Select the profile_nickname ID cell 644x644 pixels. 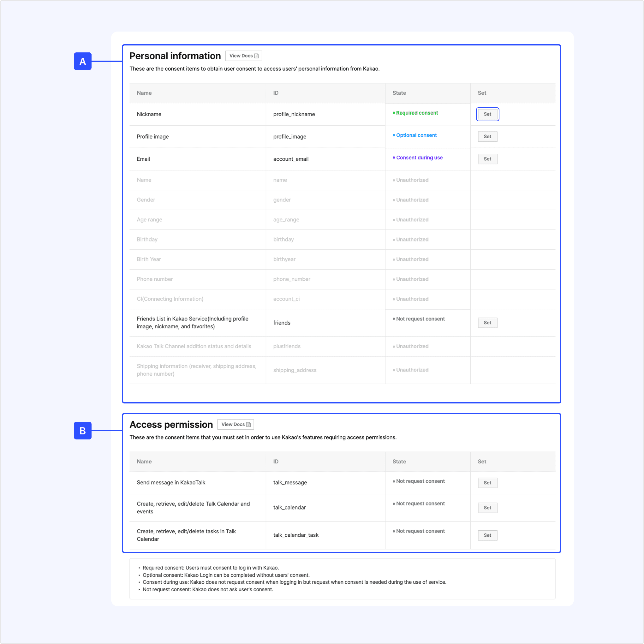(294, 114)
